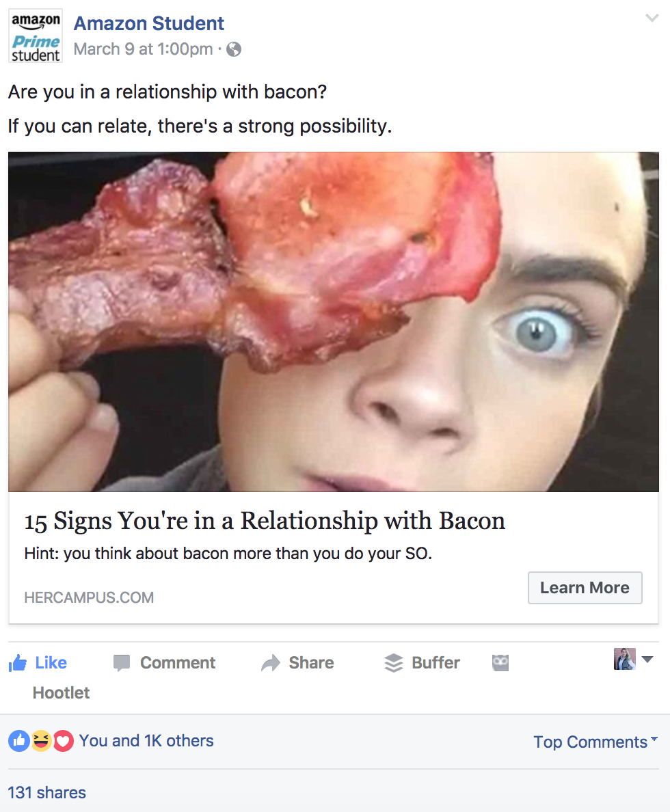Expand the Top Comments sort dropdown
This screenshot has height=812, width=670.
coord(595,742)
